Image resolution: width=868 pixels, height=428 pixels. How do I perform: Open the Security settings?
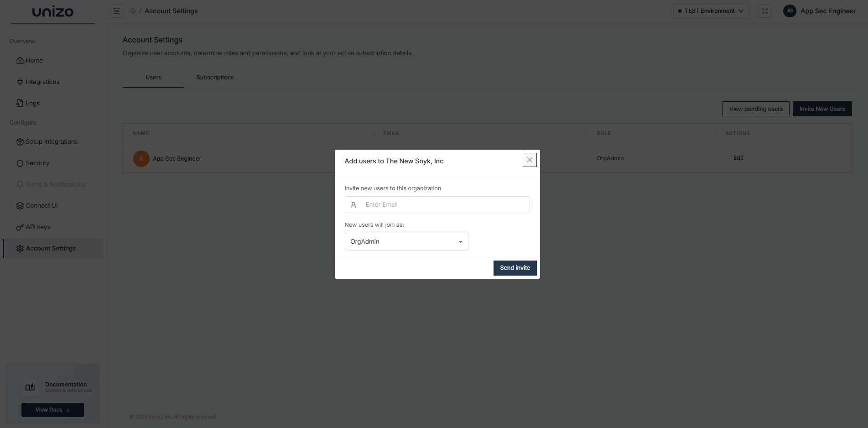coord(37,163)
